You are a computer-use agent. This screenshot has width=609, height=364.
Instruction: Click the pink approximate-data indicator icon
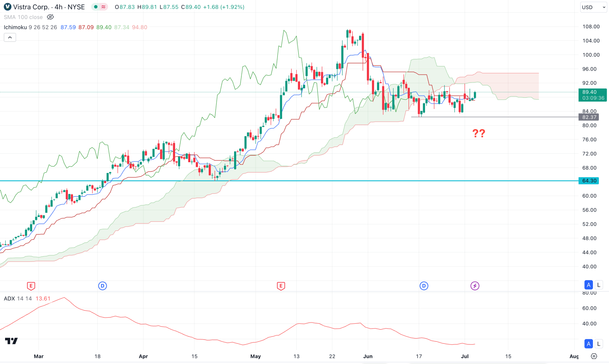click(x=103, y=7)
